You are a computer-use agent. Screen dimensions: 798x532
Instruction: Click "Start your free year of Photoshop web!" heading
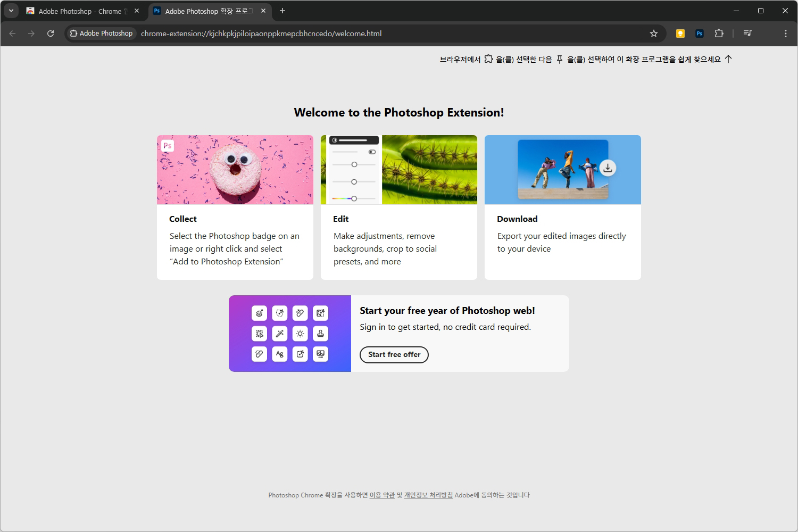click(x=447, y=311)
